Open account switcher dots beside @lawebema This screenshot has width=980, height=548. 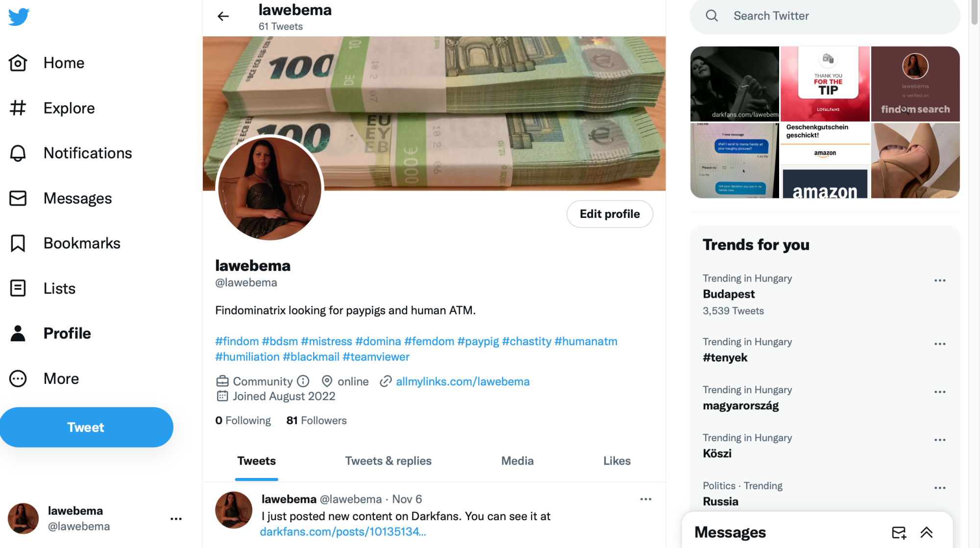pyautogui.click(x=176, y=519)
